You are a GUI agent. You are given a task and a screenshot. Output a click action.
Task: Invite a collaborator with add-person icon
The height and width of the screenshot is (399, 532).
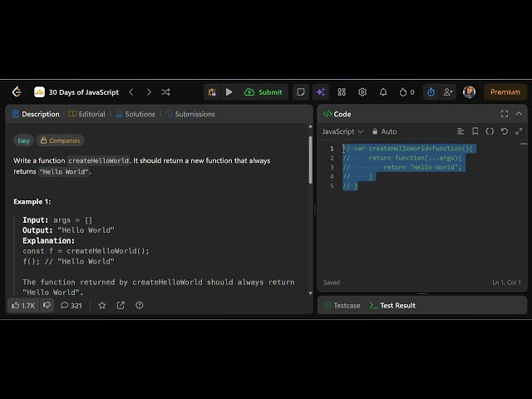pyautogui.click(x=448, y=92)
